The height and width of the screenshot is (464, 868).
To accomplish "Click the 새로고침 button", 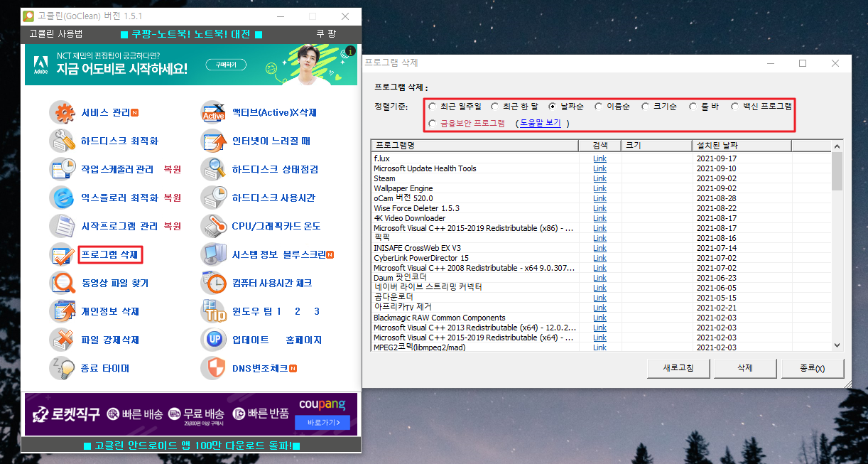I will point(678,368).
